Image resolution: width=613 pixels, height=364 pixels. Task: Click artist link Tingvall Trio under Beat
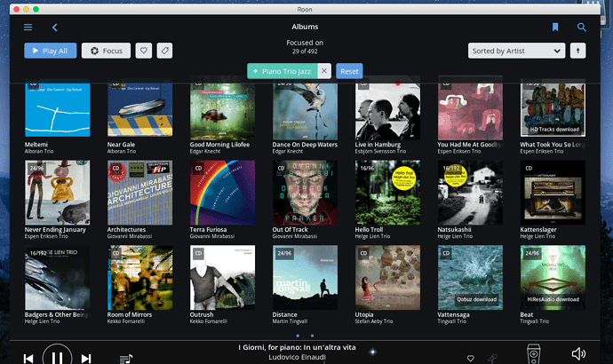coord(535,321)
